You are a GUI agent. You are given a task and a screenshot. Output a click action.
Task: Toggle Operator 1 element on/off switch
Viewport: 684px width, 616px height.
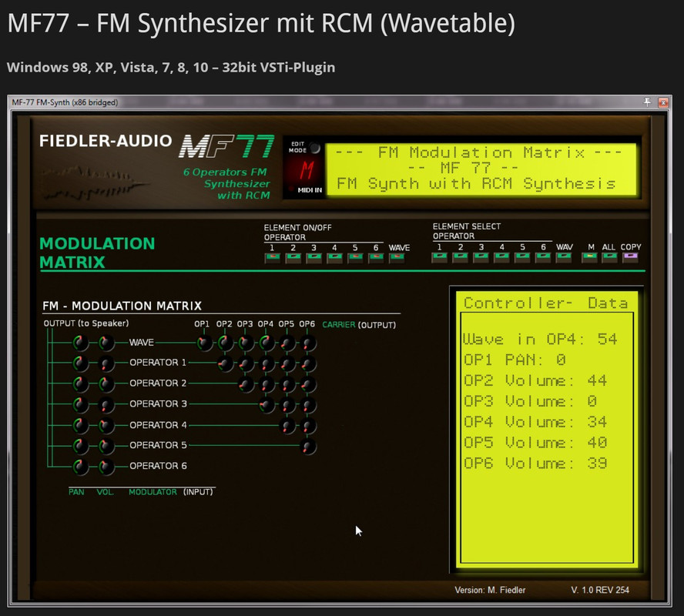click(273, 258)
